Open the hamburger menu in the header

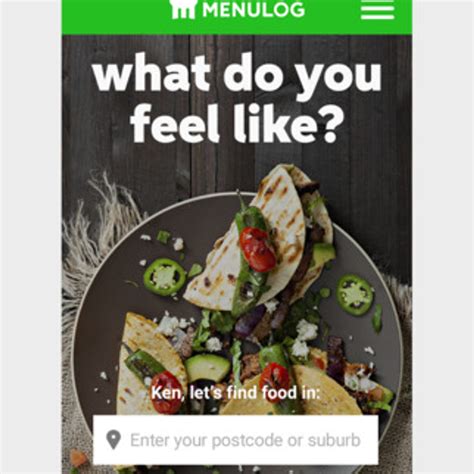pyautogui.click(x=377, y=11)
